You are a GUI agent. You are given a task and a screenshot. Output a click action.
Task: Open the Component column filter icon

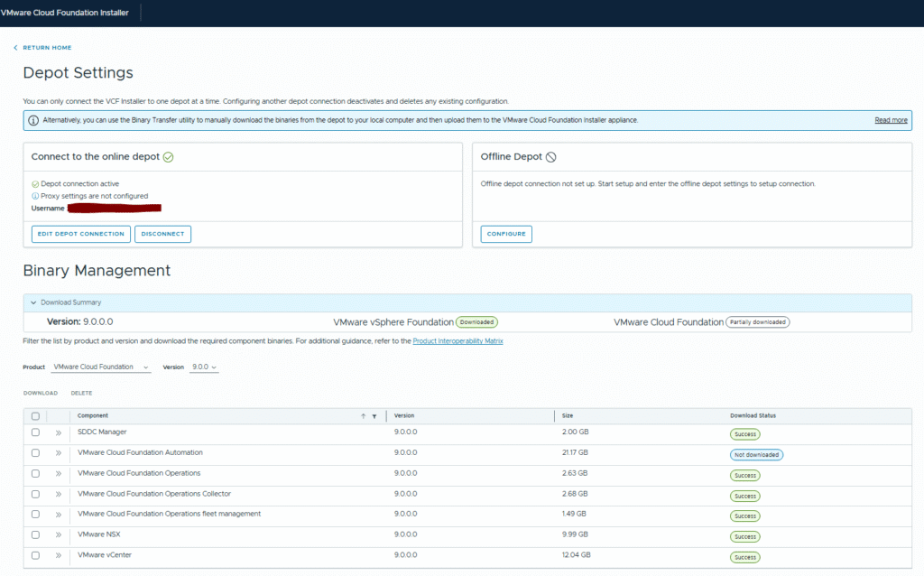click(x=374, y=416)
